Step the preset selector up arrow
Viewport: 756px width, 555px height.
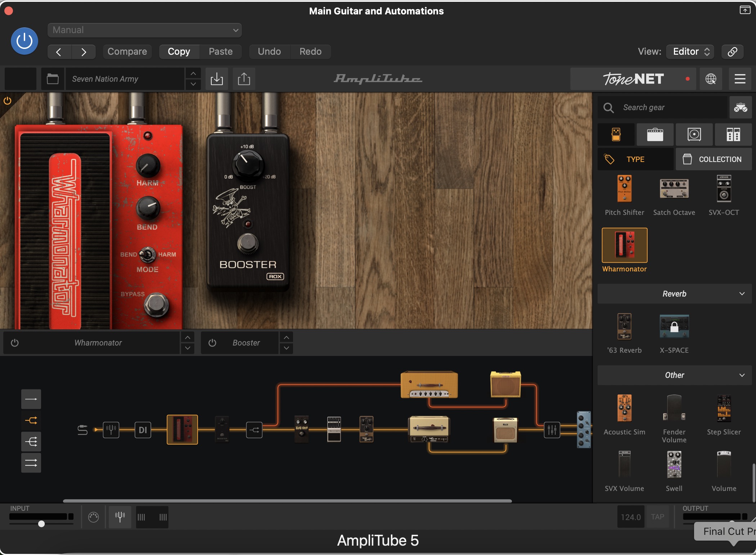(193, 73)
